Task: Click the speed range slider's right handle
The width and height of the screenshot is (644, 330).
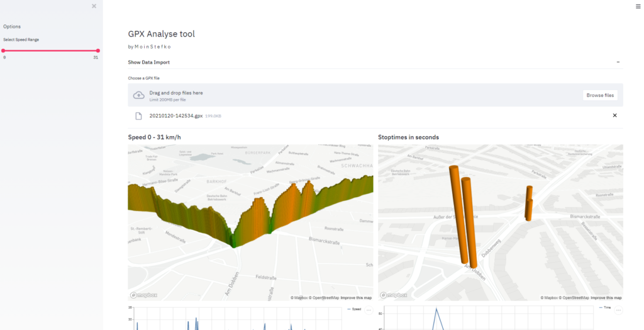Action: 97,50
